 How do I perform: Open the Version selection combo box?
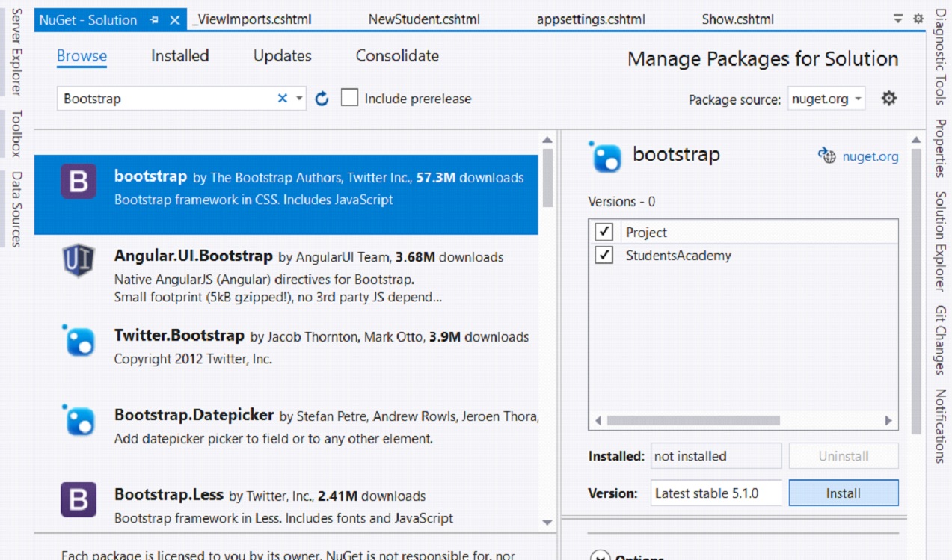(716, 493)
